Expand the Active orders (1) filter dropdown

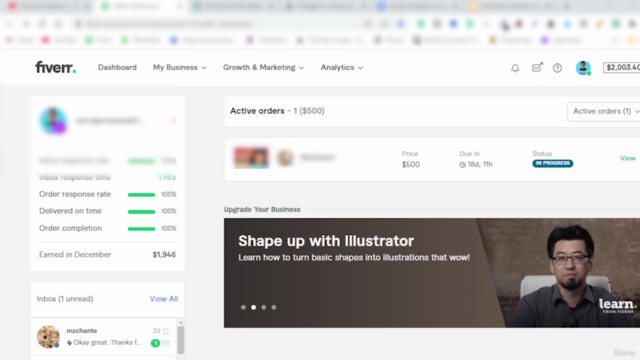point(604,111)
